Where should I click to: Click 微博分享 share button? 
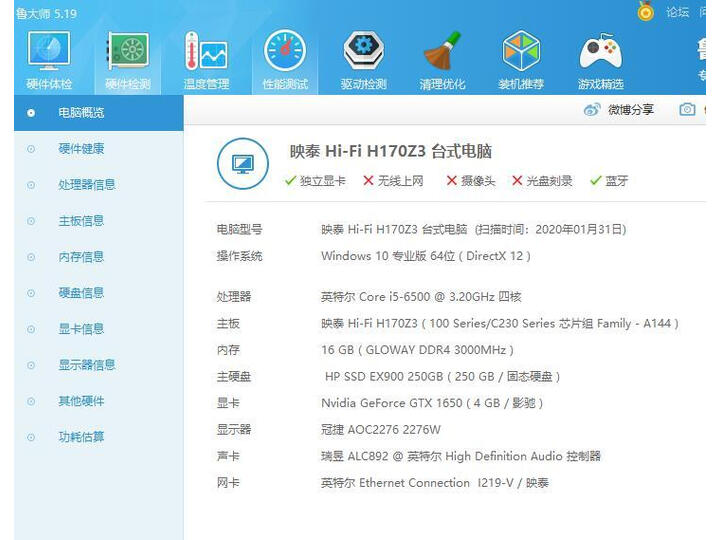630,110
